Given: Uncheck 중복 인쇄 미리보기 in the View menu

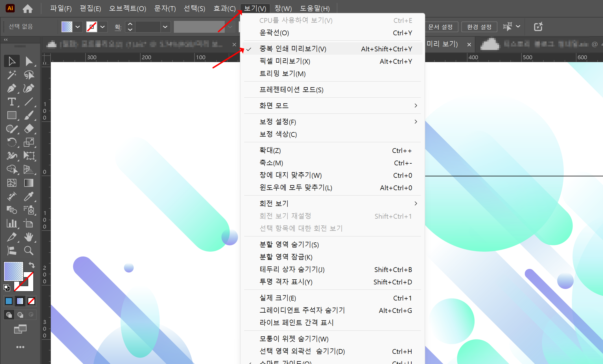Looking at the screenshot, I should pyautogui.click(x=293, y=49).
